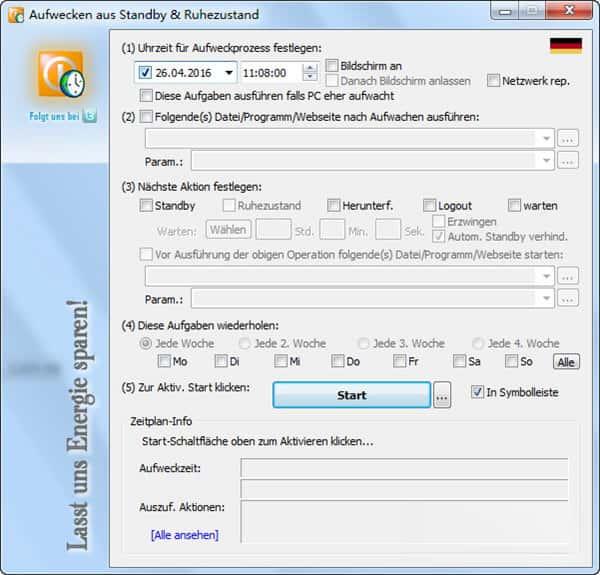Image resolution: width=600 pixels, height=575 pixels.
Task: Select the 'Jede 3. Woche' radio button
Action: (x=364, y=343)
